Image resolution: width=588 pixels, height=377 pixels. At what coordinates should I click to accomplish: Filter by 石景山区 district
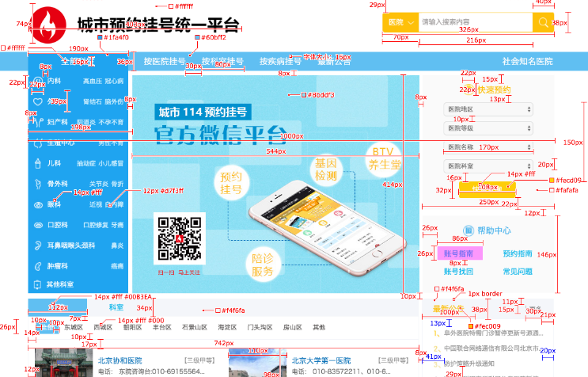point(195,327)
